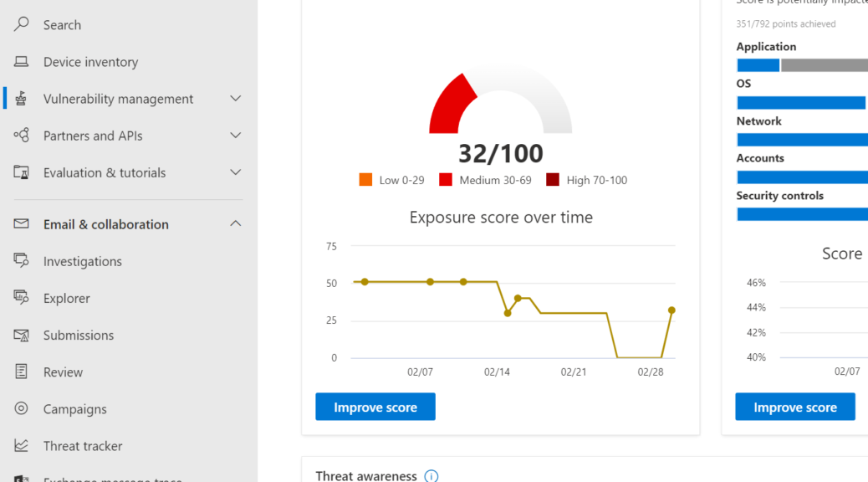Click the 02/28 date label on exposure chart

(651, 372)
